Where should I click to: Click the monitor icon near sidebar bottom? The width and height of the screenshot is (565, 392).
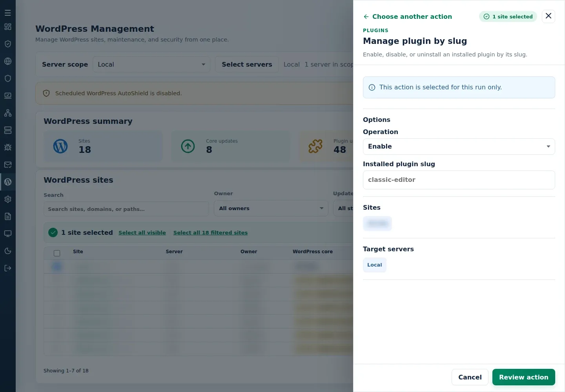[8, 234]
